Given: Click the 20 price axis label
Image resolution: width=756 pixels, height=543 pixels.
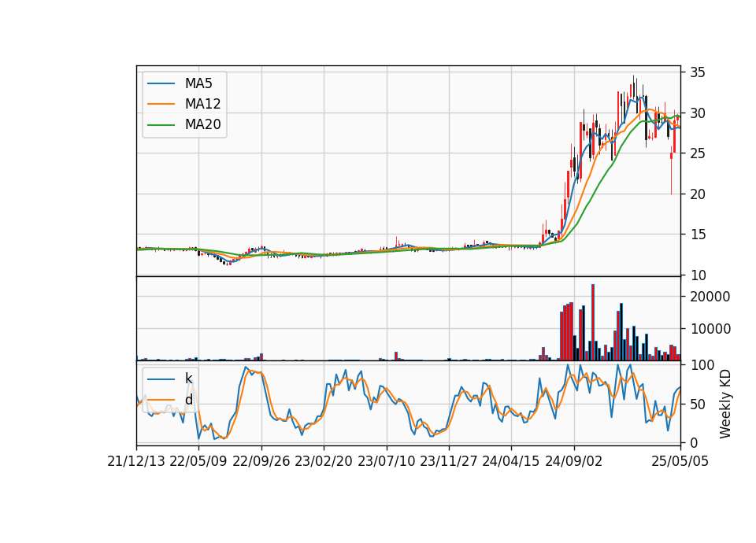Looking at the screenshot, I should tap(698, 194).
